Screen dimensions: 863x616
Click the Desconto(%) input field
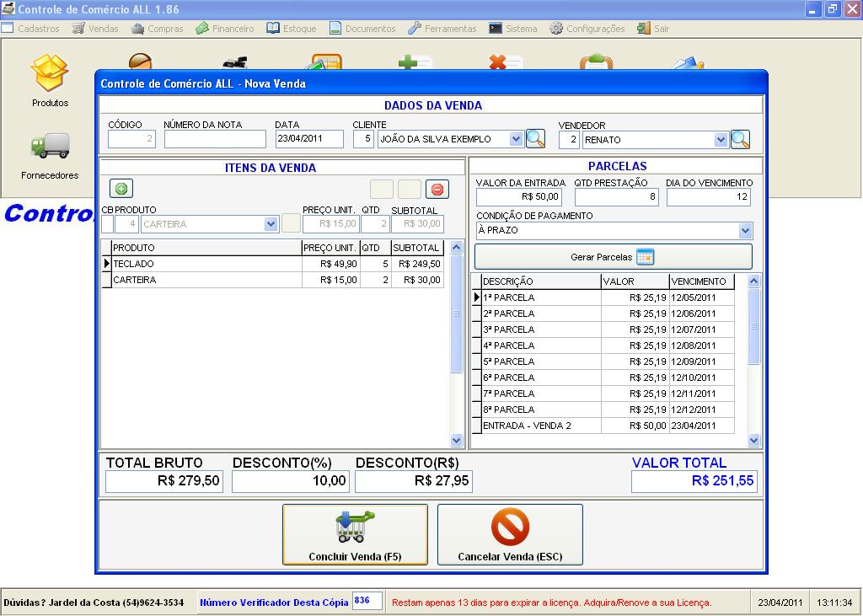[291, 481]
